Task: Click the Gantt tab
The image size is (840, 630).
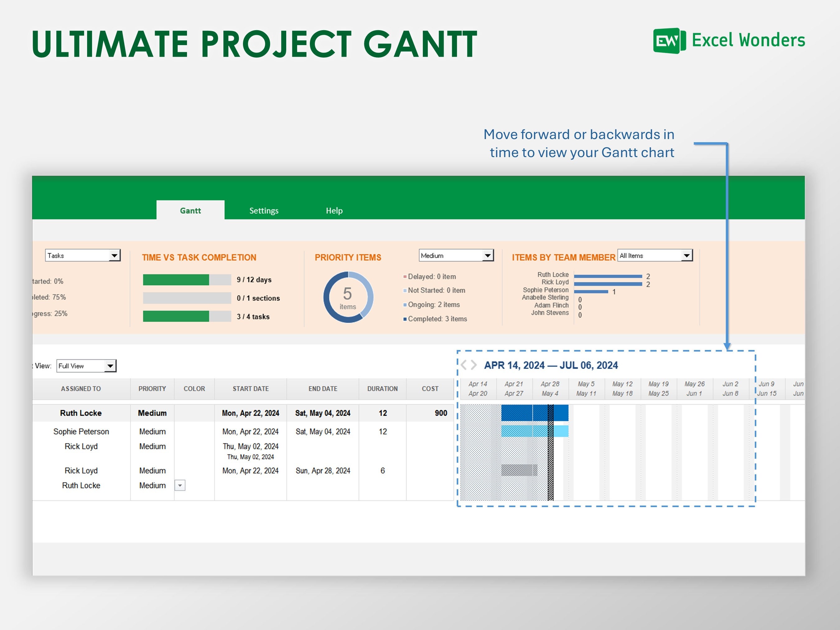Action: 190,210
